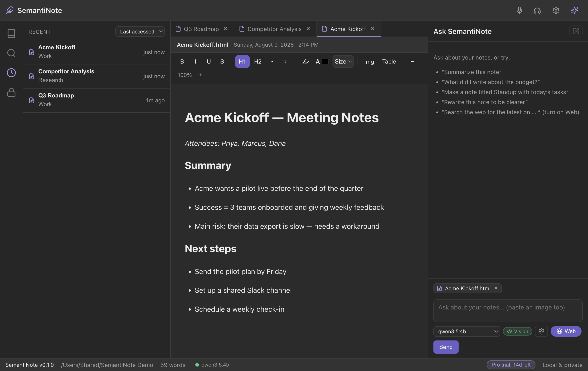Viewport: 588px width, 371px height.
Task: Zoom out with the minus button
Action: pos(412,62)
